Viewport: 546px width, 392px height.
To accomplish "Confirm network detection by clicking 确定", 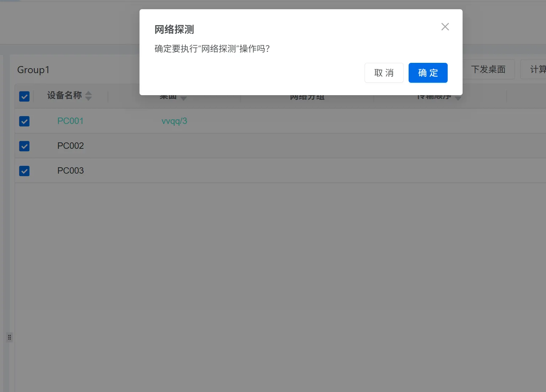I will (428, 72).
